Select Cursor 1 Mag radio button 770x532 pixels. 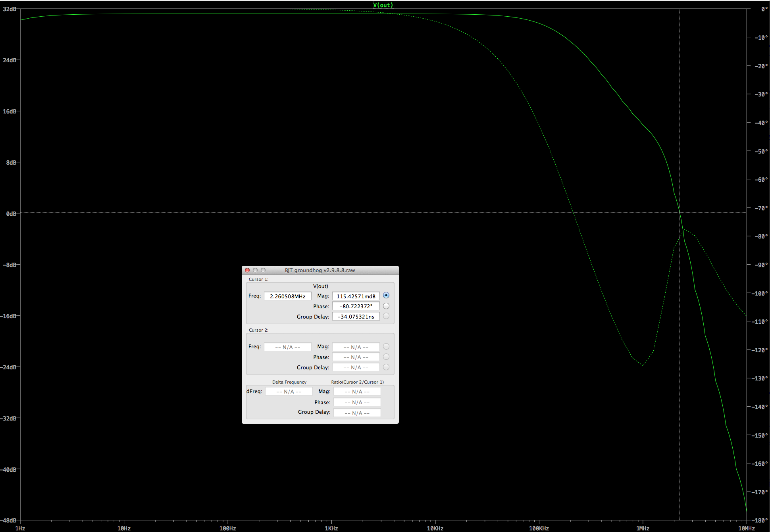(x=386, y=296)
